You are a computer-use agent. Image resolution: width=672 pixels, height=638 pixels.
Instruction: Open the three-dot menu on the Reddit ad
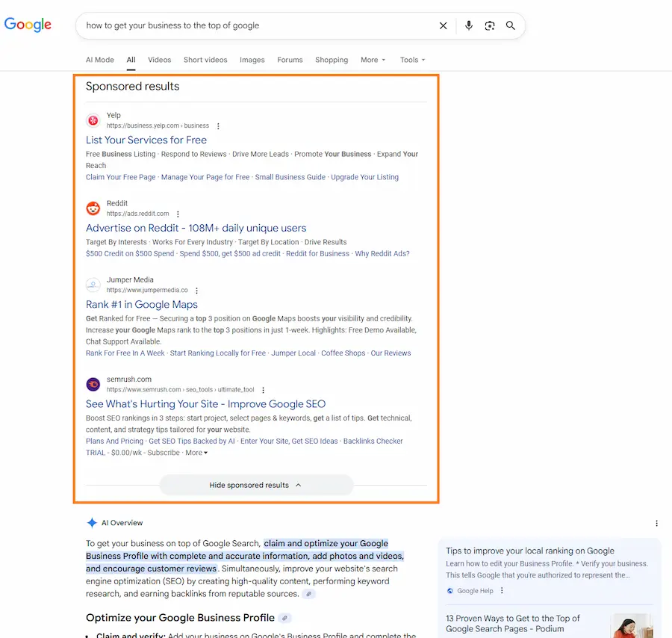tap(178, 212)
